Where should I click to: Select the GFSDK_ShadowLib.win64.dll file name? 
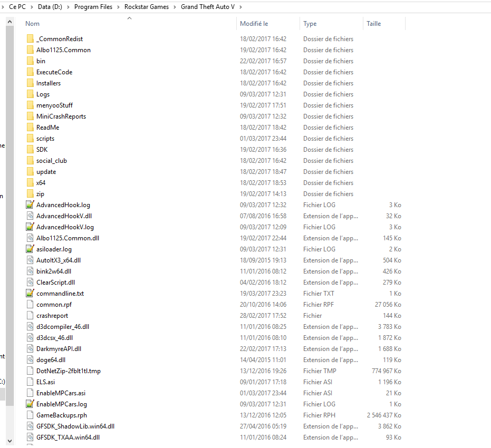tap(75, 426)
